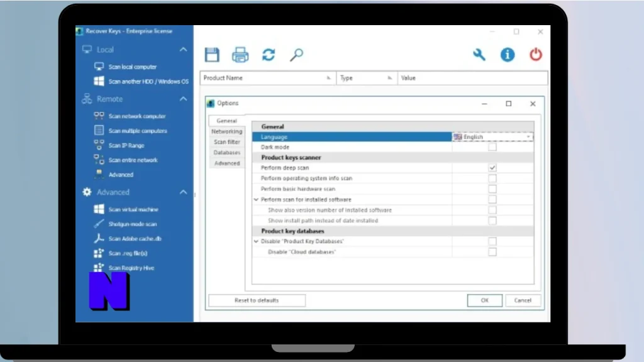Viewport: 644px width, 362px height.
Task: Switch to the Advanced options tab
Action: (226, 163)
